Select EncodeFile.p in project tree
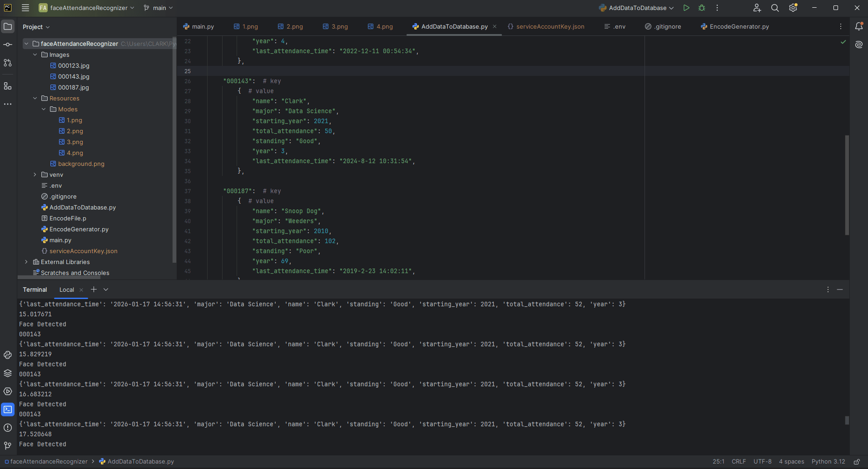This screenshot has height=469, width=868. (x=68, y=218)
